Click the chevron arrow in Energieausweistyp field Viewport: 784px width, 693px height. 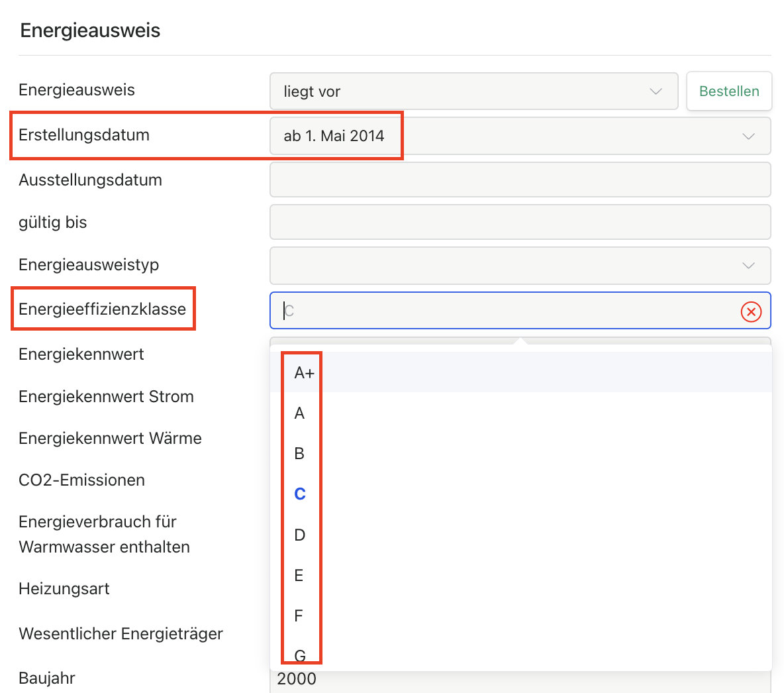pos(748,266)
